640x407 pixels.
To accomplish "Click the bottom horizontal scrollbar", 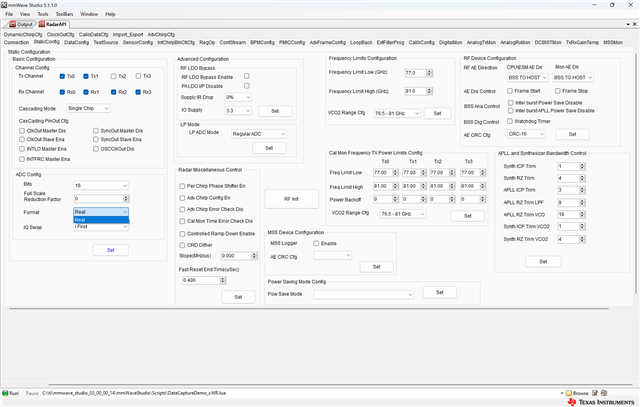I will tap(340, 385).
